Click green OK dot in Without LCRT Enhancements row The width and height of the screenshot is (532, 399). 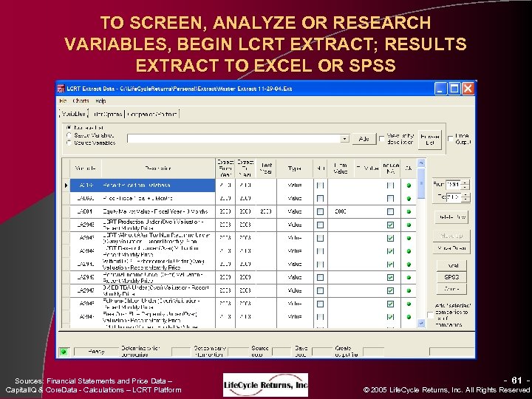[x=409, y=265]
